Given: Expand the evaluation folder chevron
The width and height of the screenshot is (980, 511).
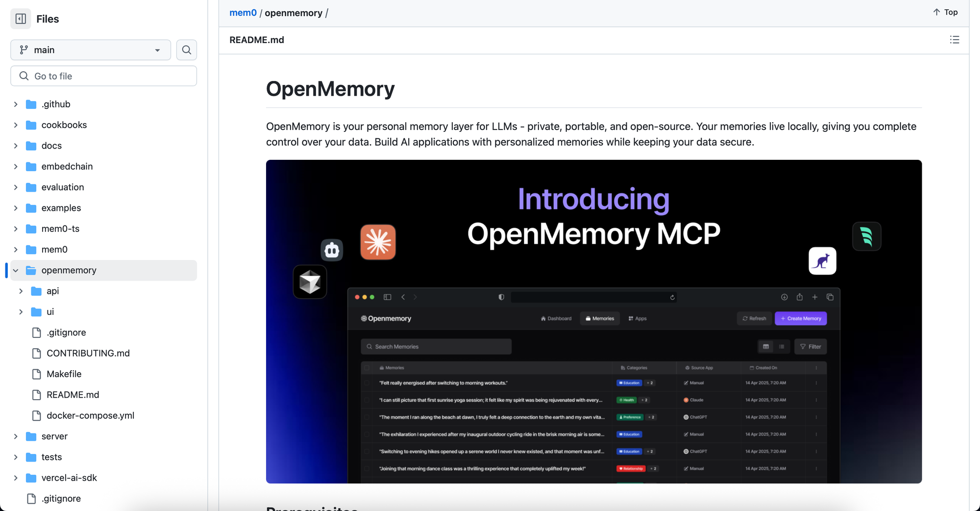Looking at the screenshot, I should (16, 187).
